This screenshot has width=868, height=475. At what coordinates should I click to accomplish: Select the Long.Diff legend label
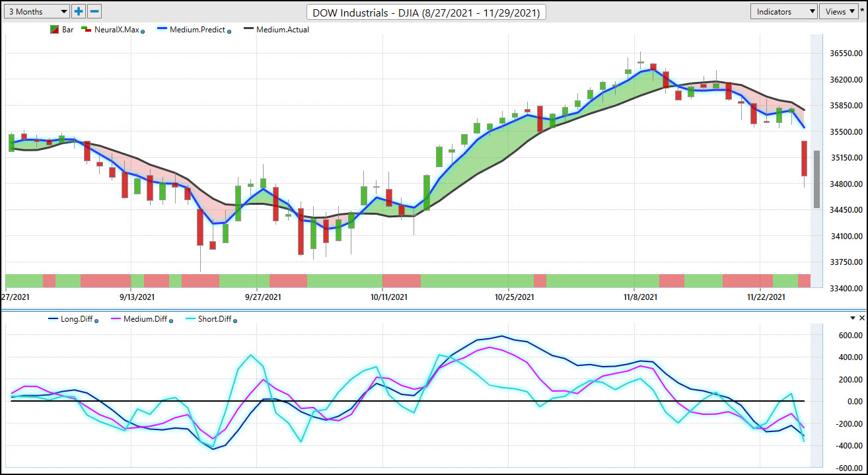coord(77,319)
